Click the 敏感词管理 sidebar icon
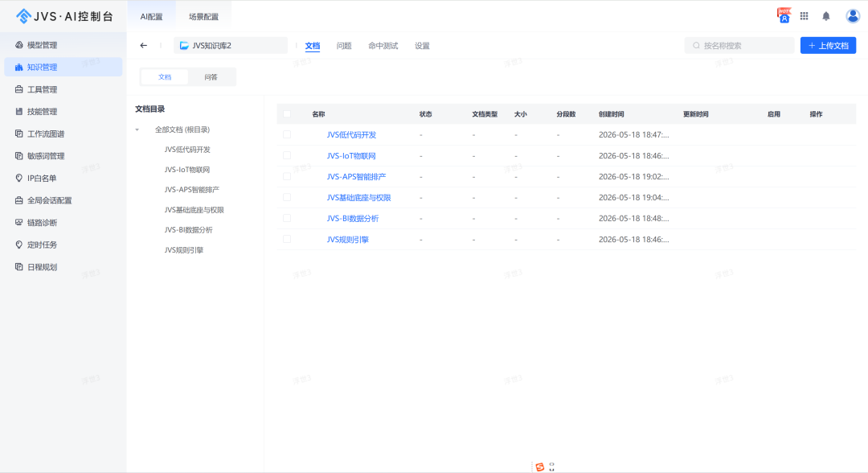 (18, 155)
